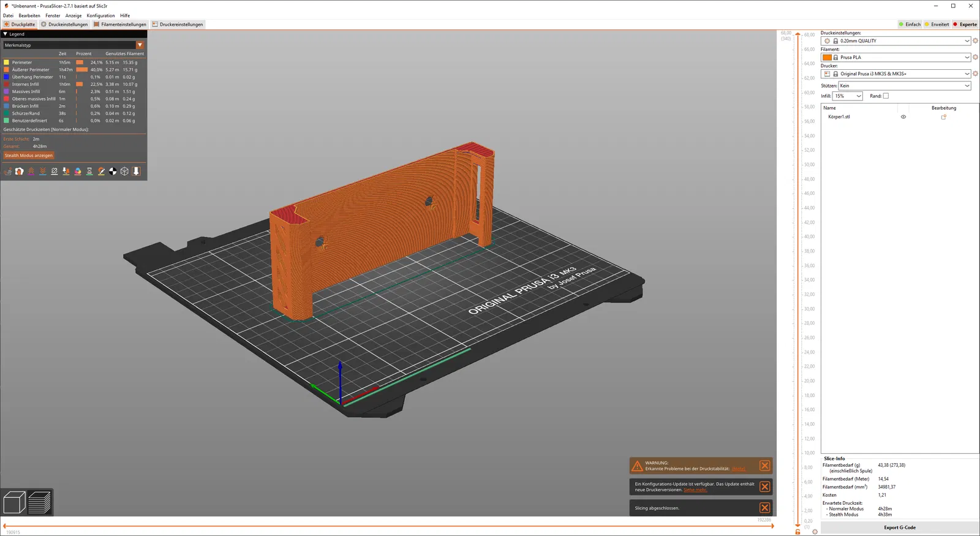Toggle seams icon in legend toolbar
Viewport: 980px width, 536px height.
click(x=55, y=172)
